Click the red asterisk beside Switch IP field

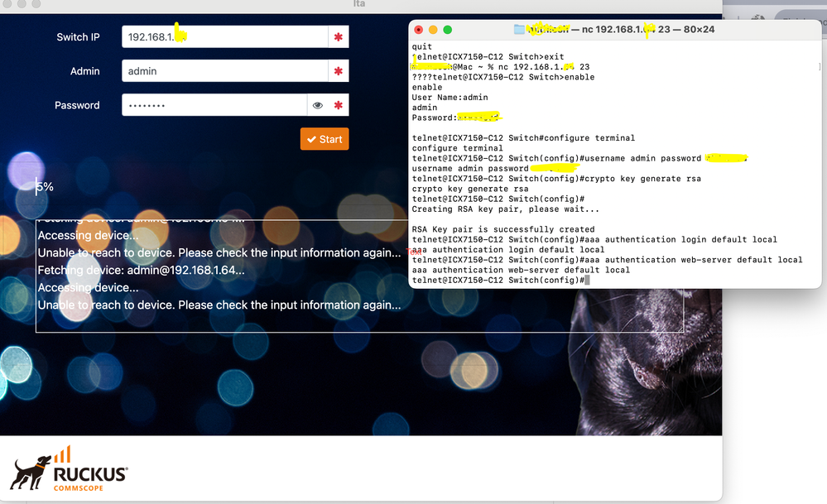click(338, 36)
